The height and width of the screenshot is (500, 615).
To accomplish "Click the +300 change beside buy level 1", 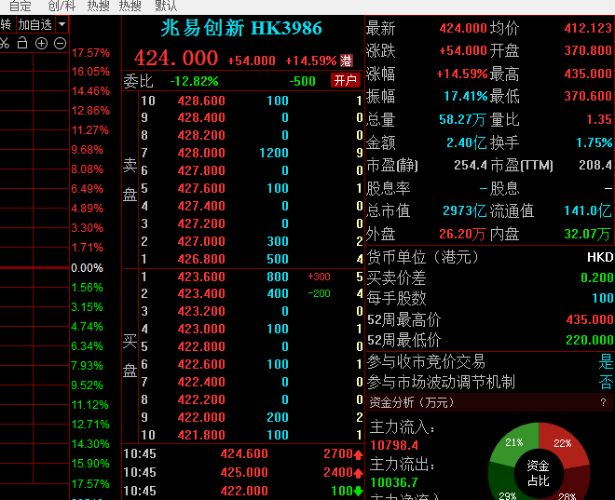I will pos(319,276).
